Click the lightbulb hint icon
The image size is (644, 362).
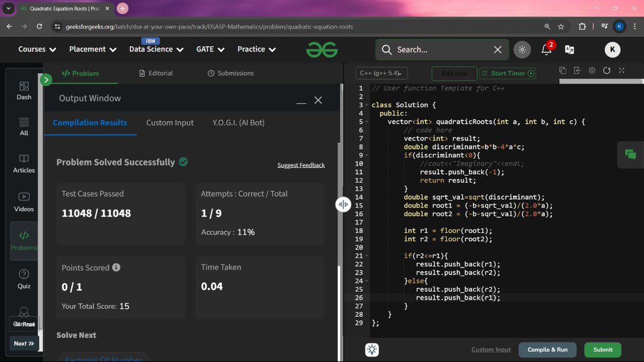[371, 350]
